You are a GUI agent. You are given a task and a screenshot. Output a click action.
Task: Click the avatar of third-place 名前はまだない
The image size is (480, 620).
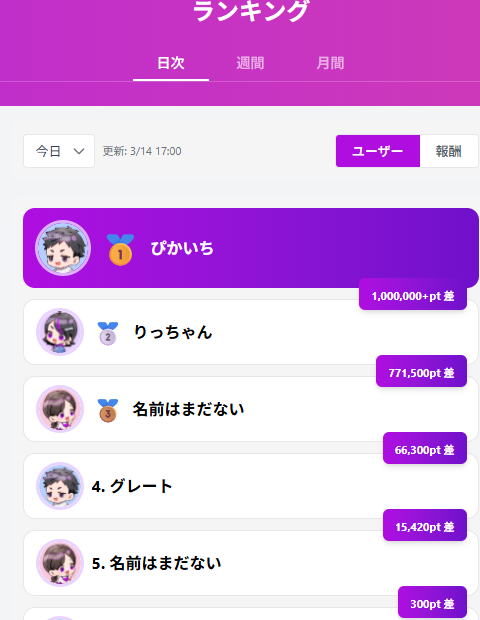coord(60,409)
